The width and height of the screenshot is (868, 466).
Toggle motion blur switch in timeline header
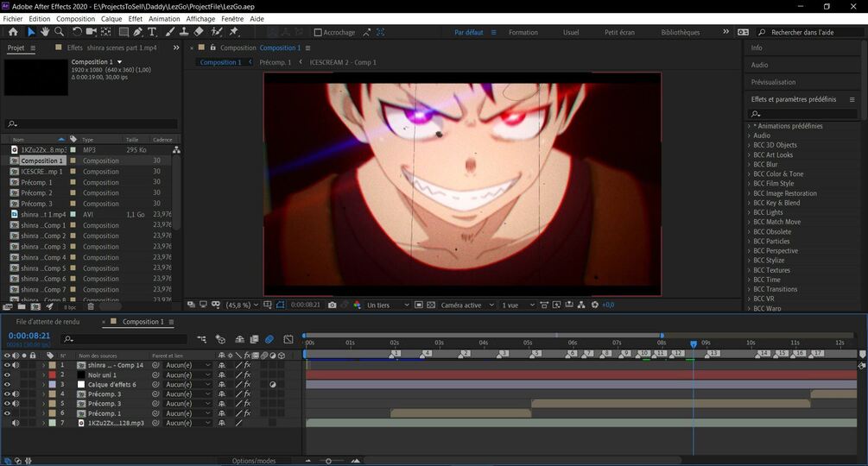pyautogui.click(x=269, y=339)
